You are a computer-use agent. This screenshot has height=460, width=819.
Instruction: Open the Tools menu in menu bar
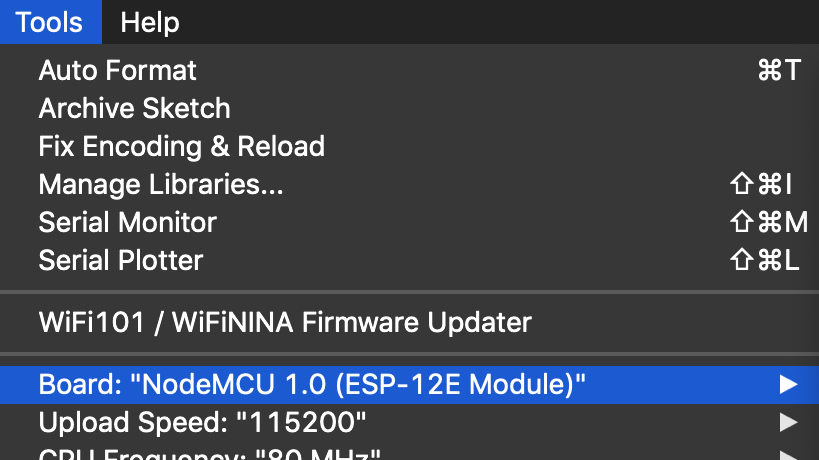[50, 22]
